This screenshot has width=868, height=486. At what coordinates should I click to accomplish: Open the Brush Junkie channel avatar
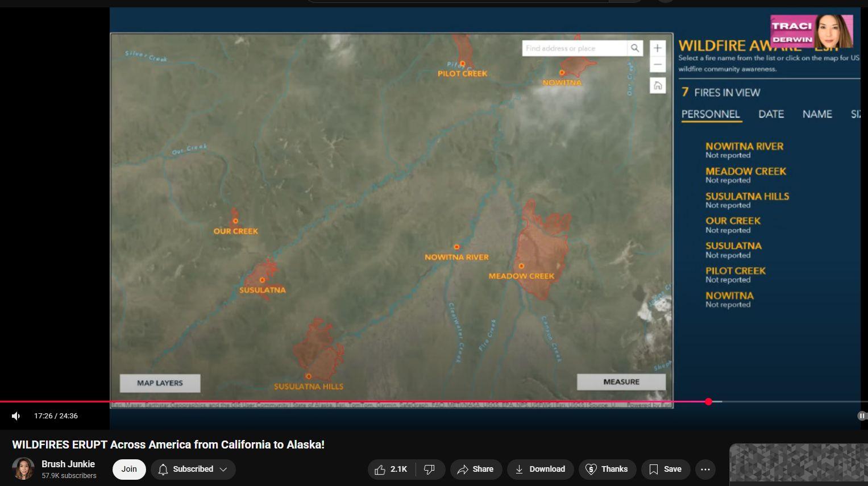(x=23, y=469)
